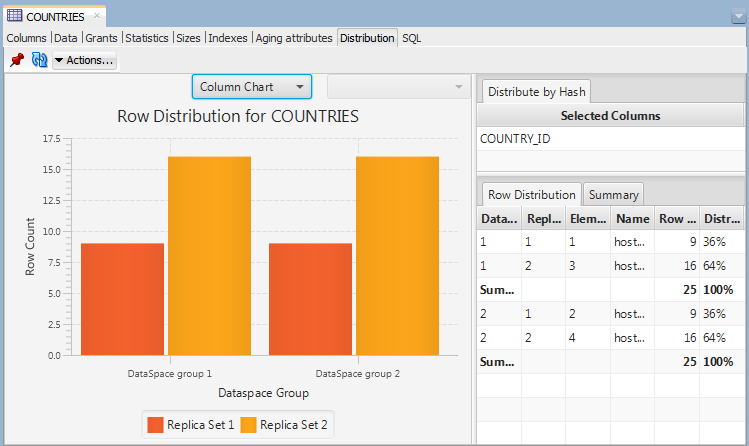Click the Dataspace Group axis title
This screenshot has width=749, height=446.
tap(264, 393)
